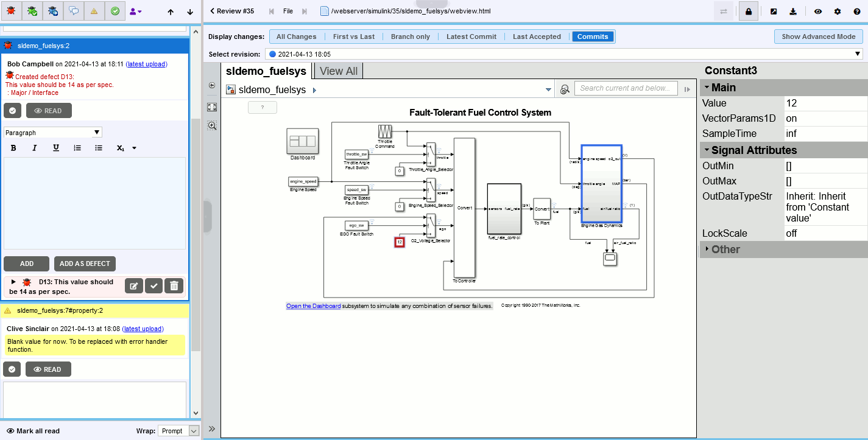The image size is (868, 440).
Task: Open the File menu in header
Action: pos(288,11)
